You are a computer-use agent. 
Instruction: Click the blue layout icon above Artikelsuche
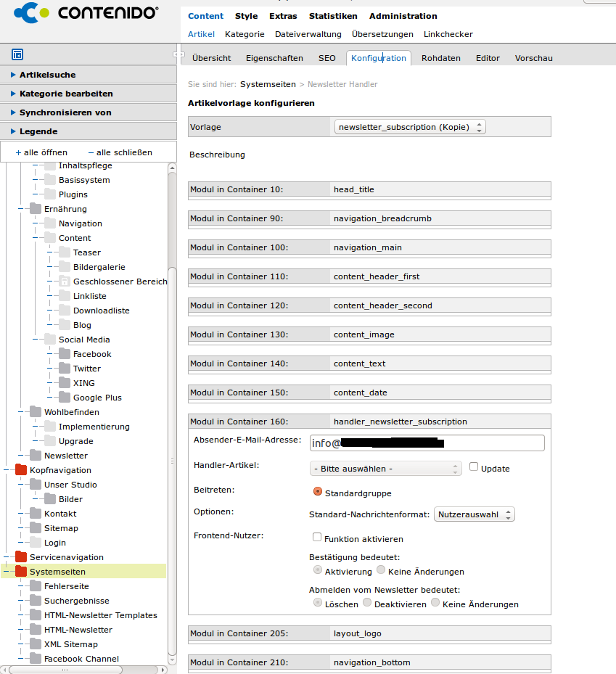coord(17,54)
